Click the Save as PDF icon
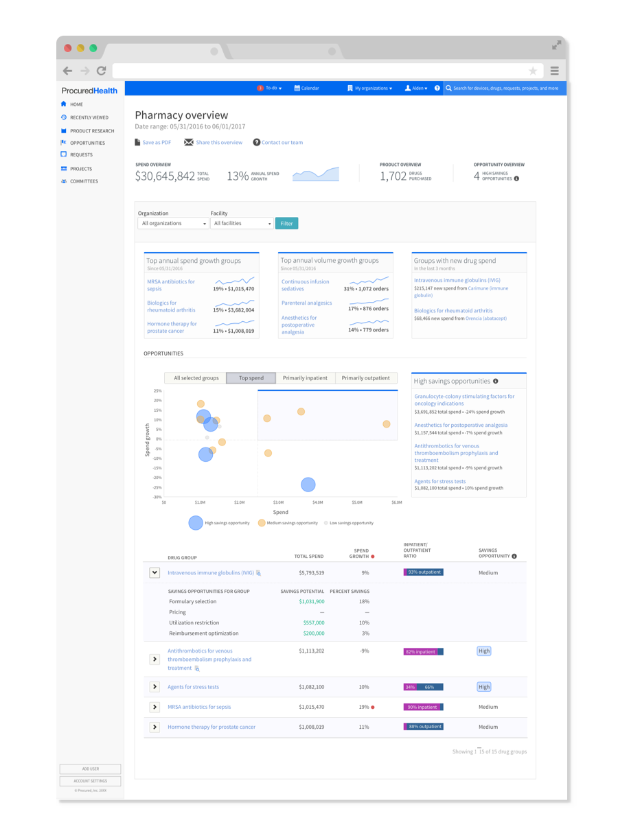629x840 pixels. pos(137,143)
